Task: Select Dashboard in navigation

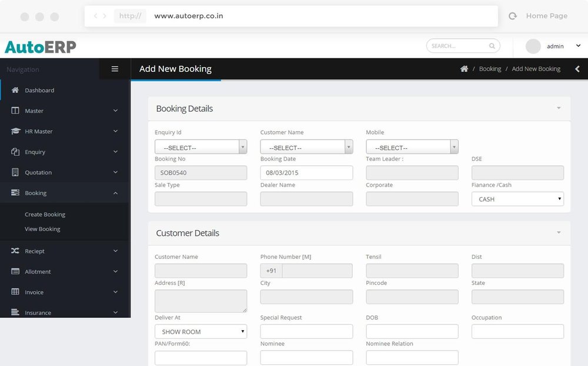Action: [x=39, y=90]
